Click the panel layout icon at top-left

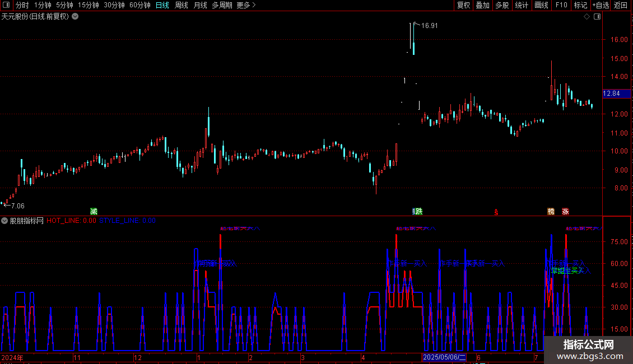coord(6,5)
